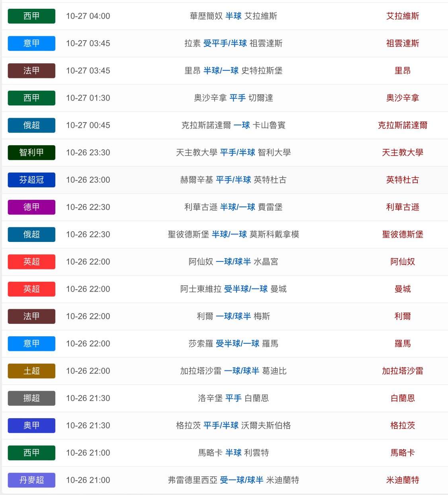Click the red 曼城 recommended pick
Screen dimensions: 448x495
(402, 289)
